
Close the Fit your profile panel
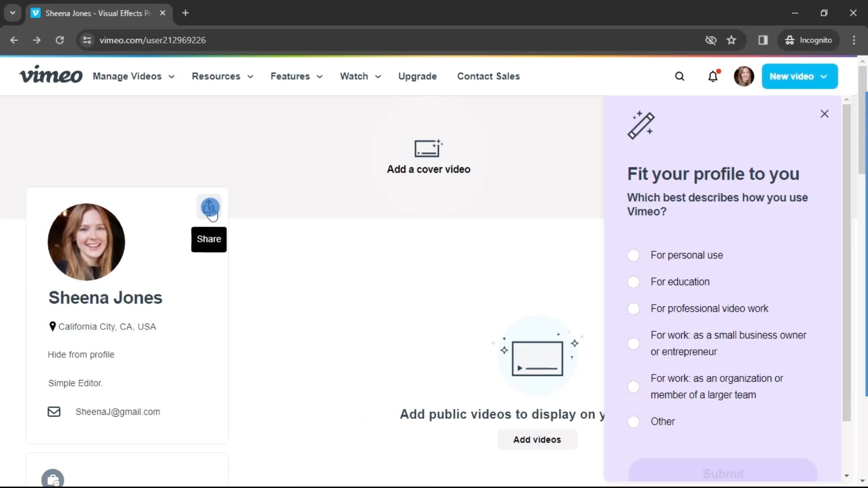(x=824, y=114)
